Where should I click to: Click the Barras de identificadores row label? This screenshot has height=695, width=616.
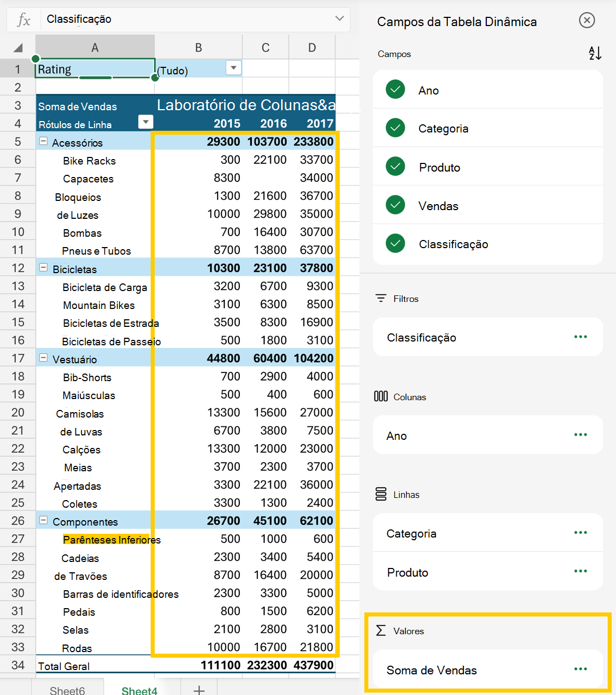coord(120,594)
